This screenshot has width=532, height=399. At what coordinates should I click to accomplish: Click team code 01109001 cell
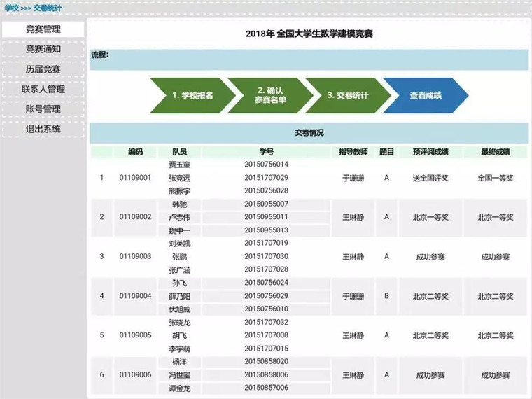[x=135, y=178]
